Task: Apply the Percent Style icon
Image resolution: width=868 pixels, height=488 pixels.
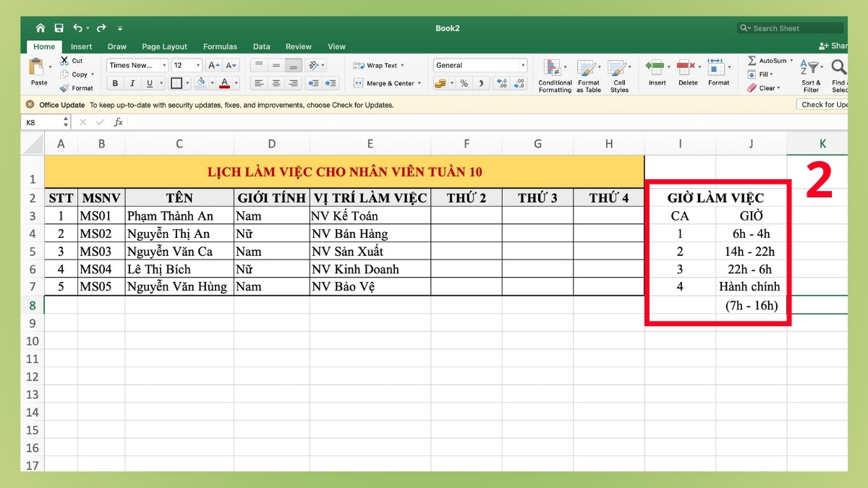Action: [464, 82]
